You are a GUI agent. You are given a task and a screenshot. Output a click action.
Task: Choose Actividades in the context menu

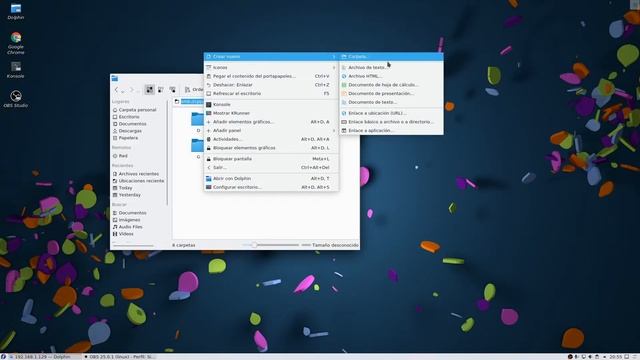coord(271,139)
